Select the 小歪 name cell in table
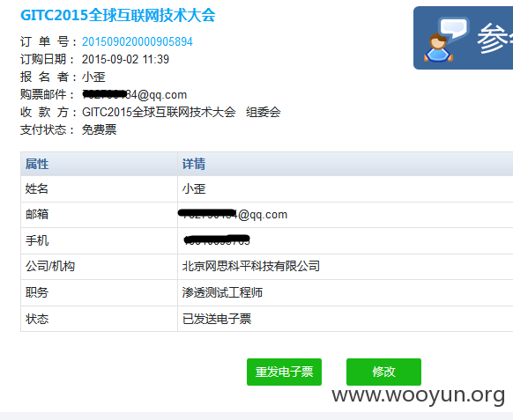The image size is (513, 420). click(194, 189)
